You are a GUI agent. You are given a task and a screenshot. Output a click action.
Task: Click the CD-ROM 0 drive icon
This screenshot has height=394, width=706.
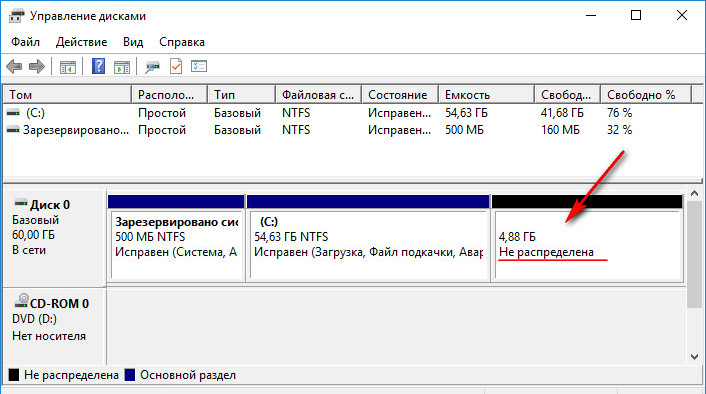(x=21, y=301)
